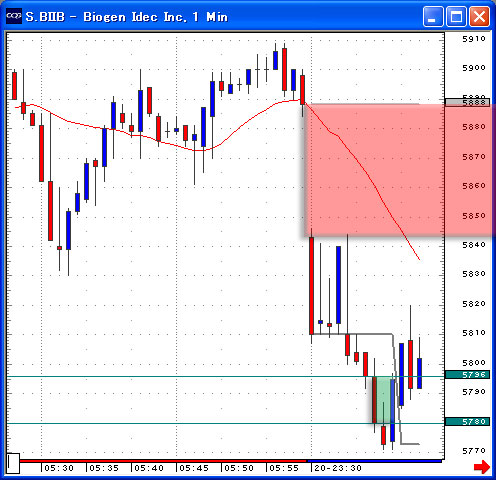This screenshot has height=480, width=496.
Task: Click the highlighted 5888 price marker
Action: point(468,102)
